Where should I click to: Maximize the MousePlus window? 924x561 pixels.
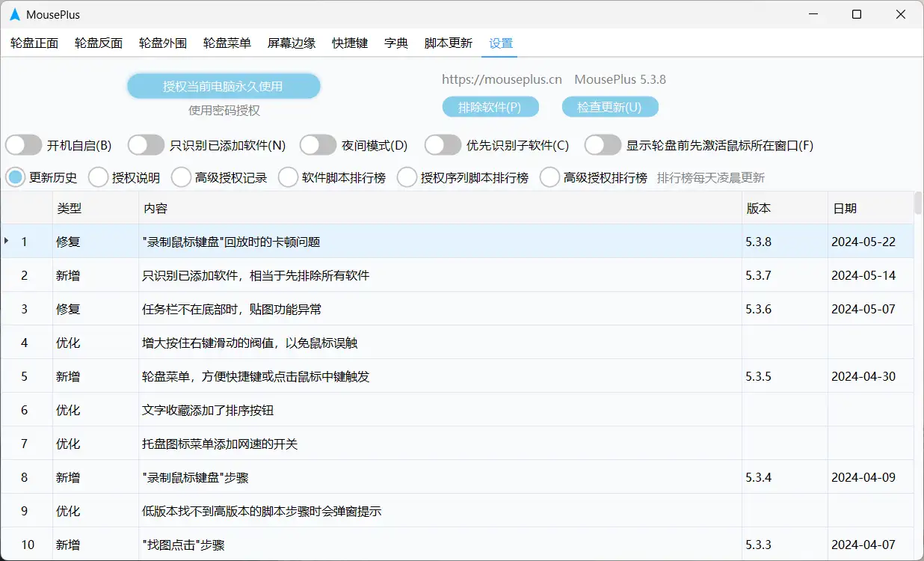857,14
